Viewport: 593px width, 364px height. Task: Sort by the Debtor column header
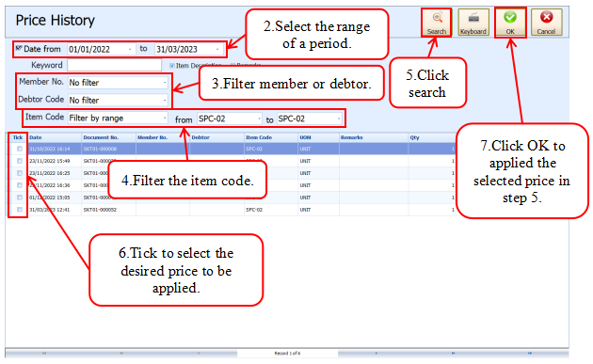click(216, 137)
